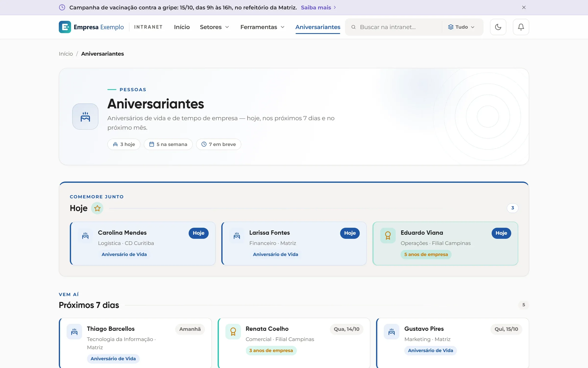Click the Próximos 7 dias count badge 5
Image resolution: width=588 pixels, height=368 pixels.
524,305
